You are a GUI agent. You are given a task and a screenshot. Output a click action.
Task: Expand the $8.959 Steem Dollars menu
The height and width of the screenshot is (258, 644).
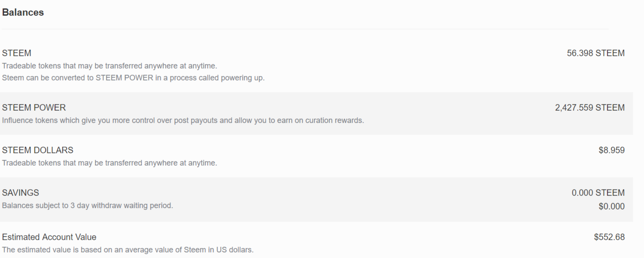click(611, 150)
